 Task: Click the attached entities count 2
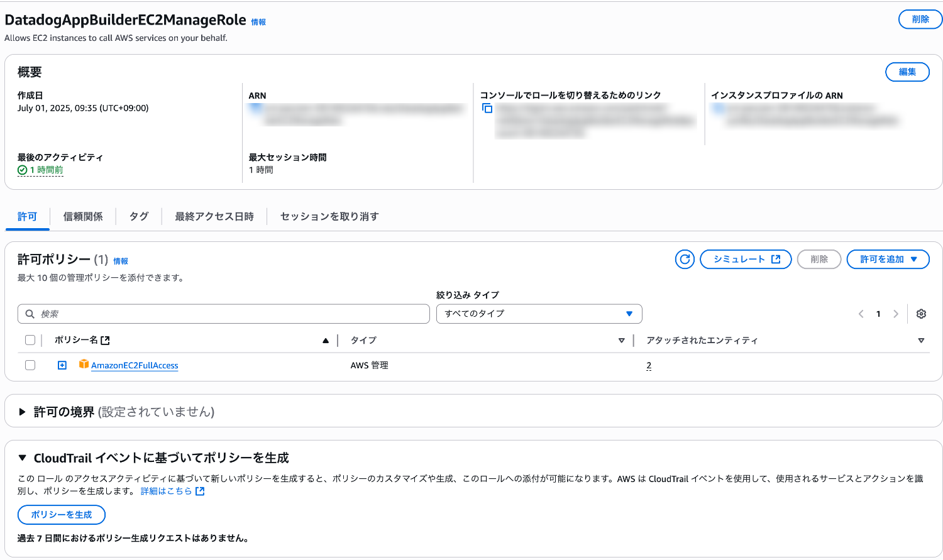point(649,365)
